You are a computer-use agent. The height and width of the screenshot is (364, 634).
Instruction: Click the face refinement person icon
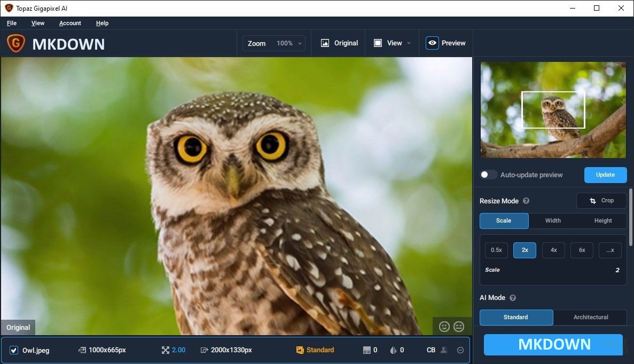click(444, 350)
